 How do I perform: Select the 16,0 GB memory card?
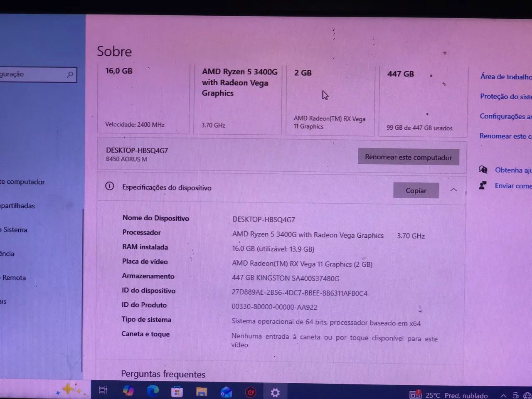[143, 99]
